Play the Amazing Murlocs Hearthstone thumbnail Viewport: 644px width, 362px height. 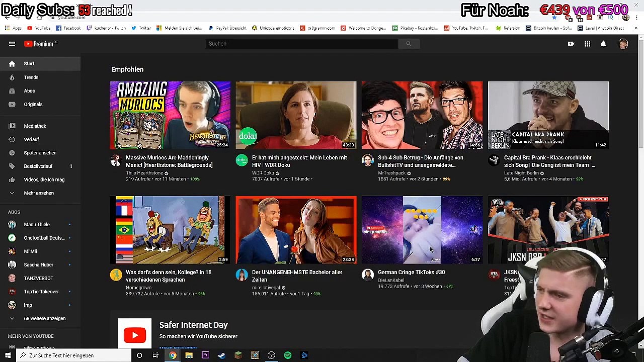pos(170,115)
